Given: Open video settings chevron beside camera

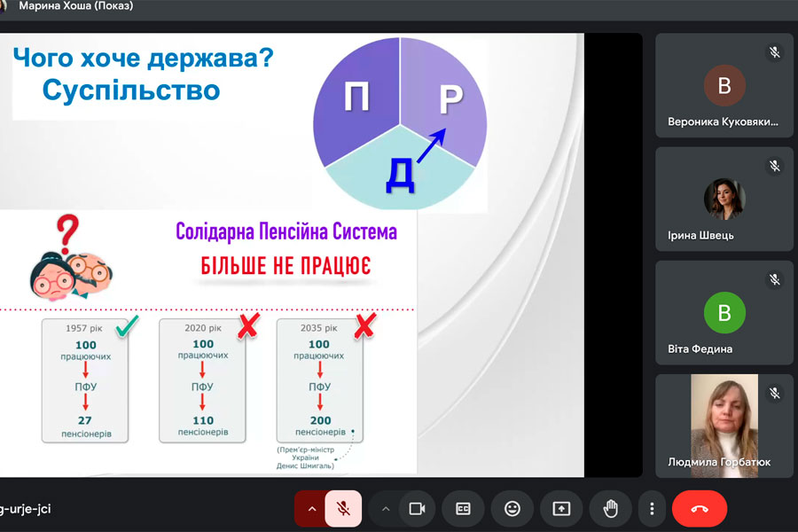Looking at the screenshot, I should 386,509.
